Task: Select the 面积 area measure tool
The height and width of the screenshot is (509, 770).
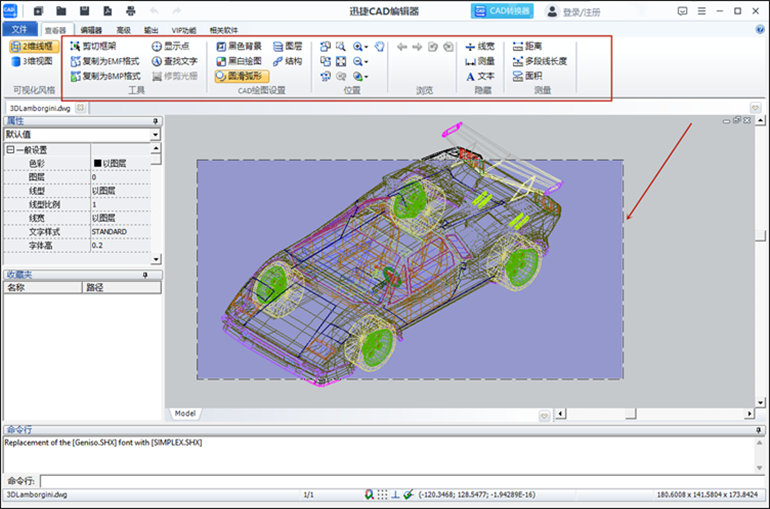Action: 527,76
